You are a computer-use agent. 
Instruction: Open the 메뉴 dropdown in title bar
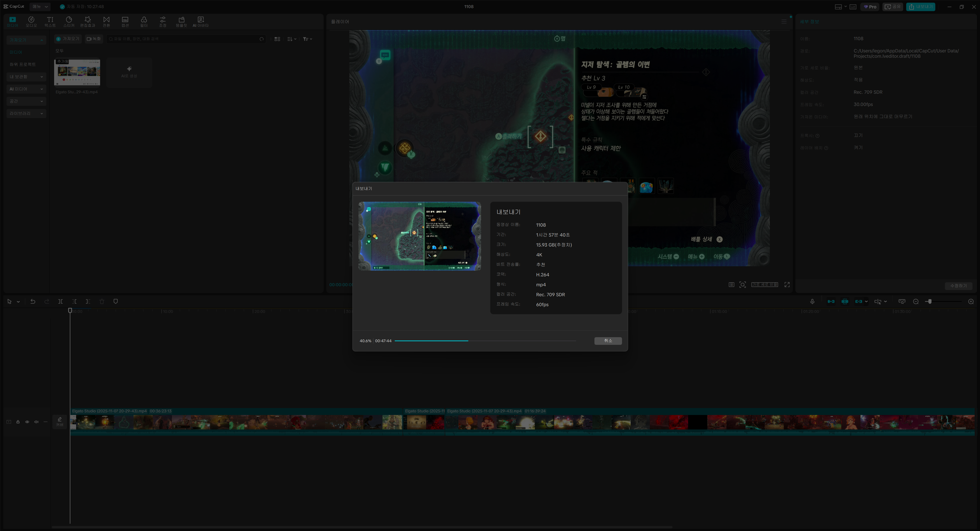click(40, 6)
